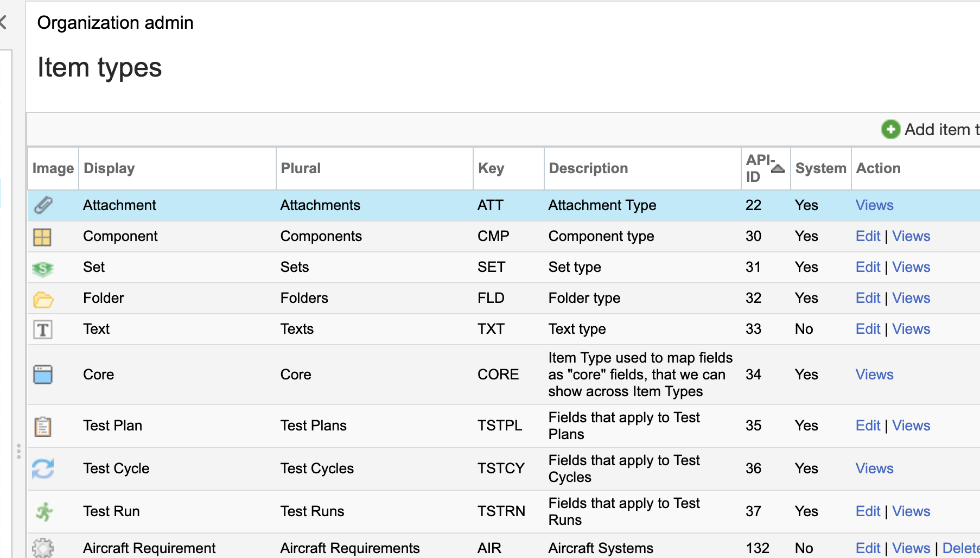980x558 pixels.
Task: Open Edit for the Component item type
Action: click(x=867, y=236)
